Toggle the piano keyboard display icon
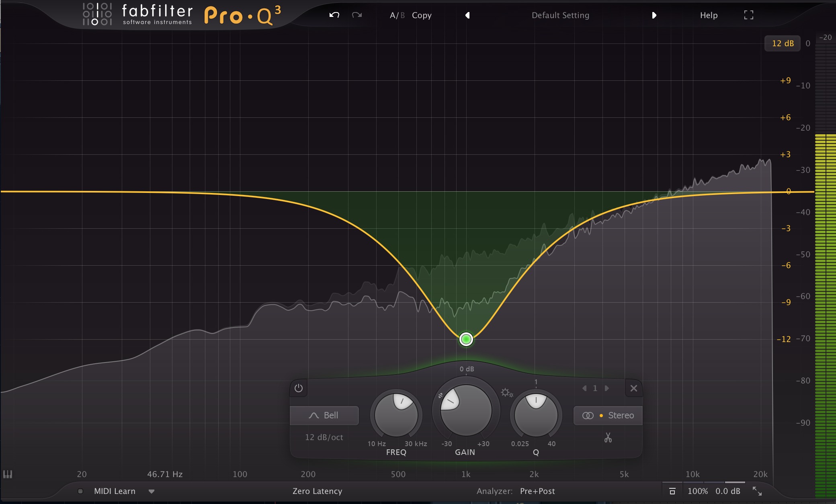 (8, 475)
